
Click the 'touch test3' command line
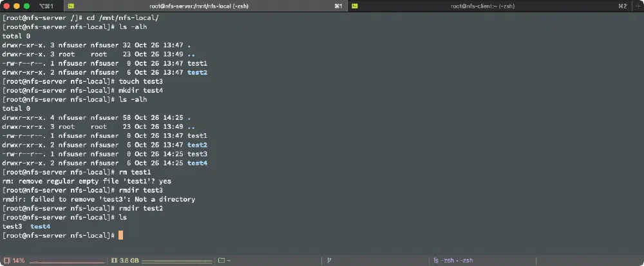pos(82,81)
